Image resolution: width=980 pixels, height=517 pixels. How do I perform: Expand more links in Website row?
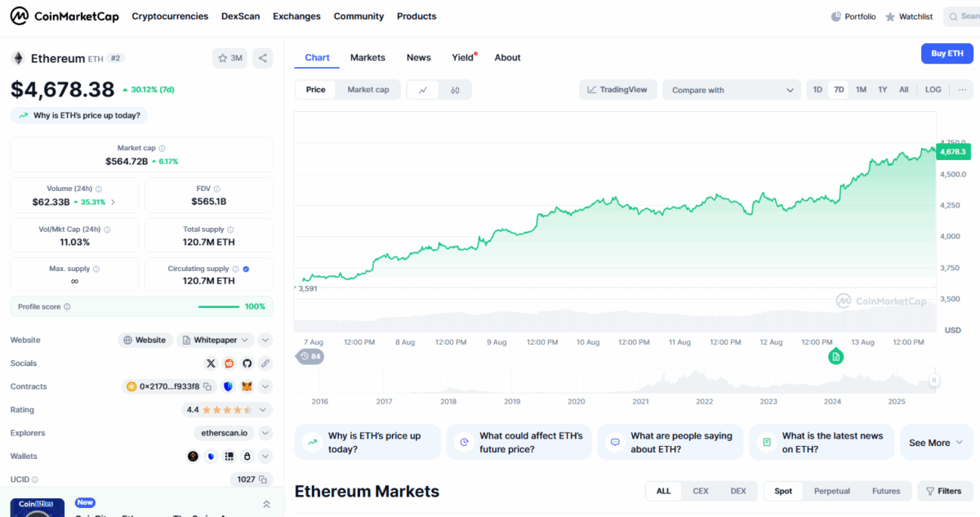(265, 340)
